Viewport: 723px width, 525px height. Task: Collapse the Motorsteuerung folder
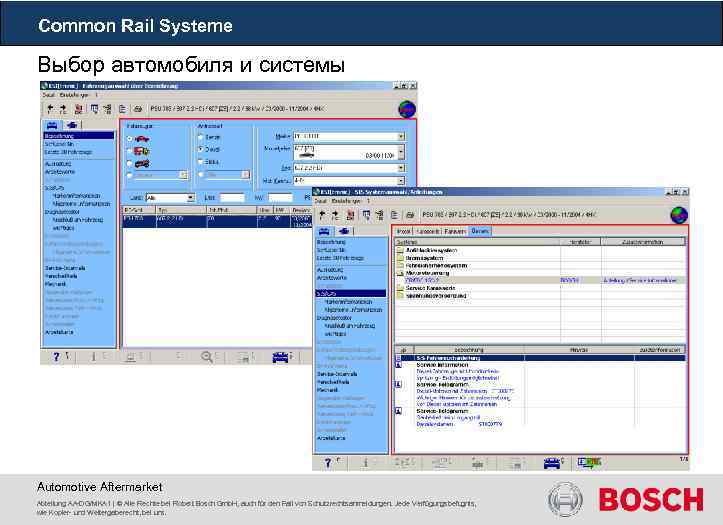pyautogui.click(x=400, y=273)
